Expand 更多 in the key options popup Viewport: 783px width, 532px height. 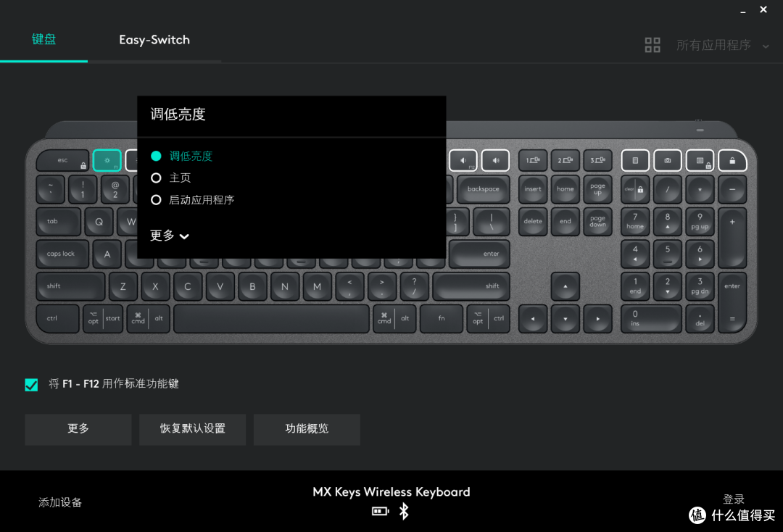(170, 236)
